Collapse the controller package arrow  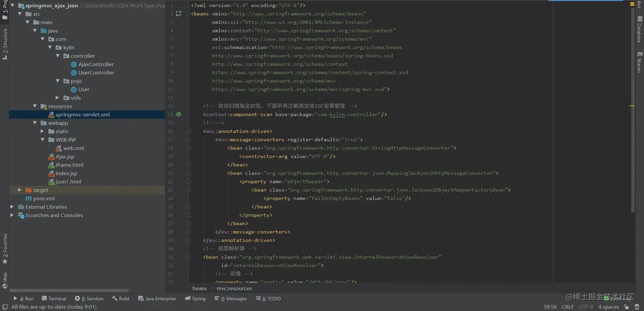pos(58,56)
